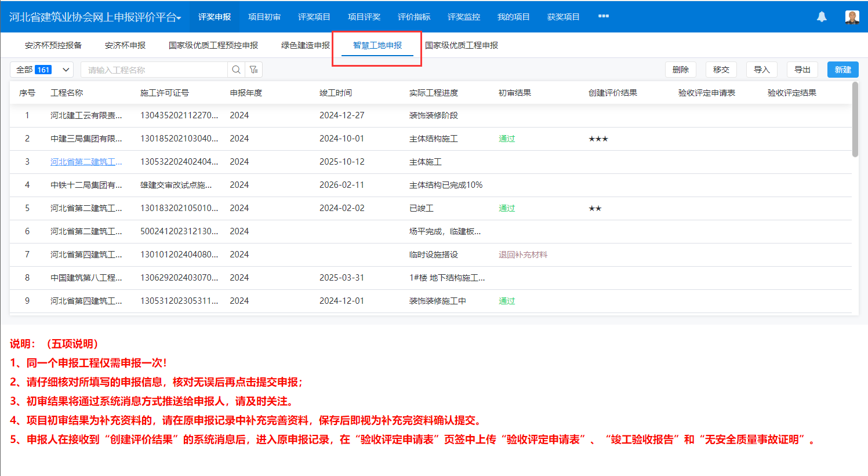This screenshot has height=476, width=868.
Task: Open the 河北省第二建筑工 project link in row 3
Action: (86, 162)
